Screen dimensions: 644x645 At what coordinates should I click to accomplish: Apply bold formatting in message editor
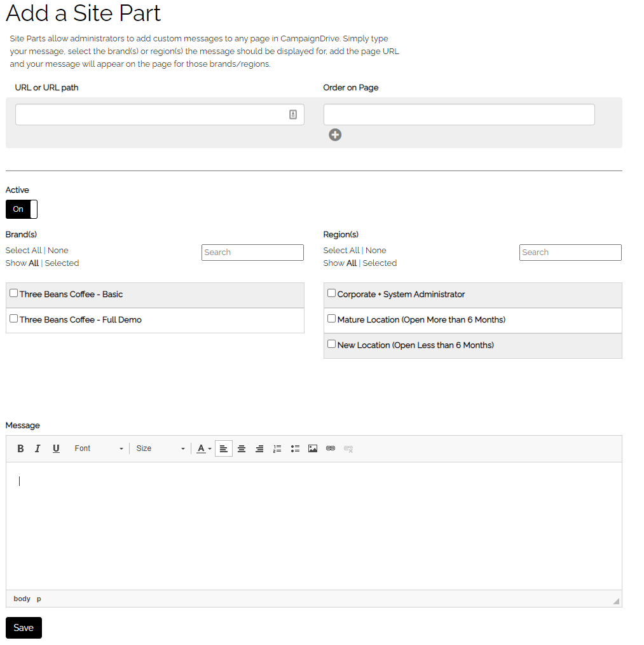(x=20, y=448)
